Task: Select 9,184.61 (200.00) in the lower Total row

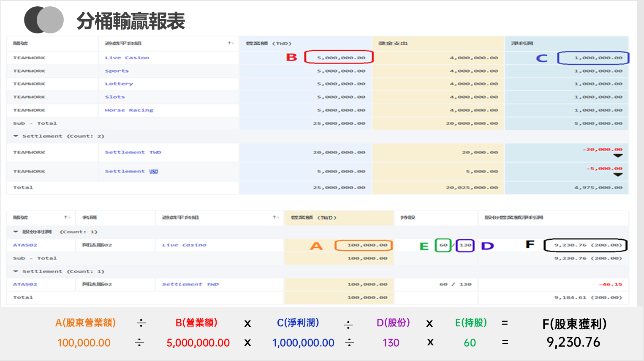Action: [588, 297]
